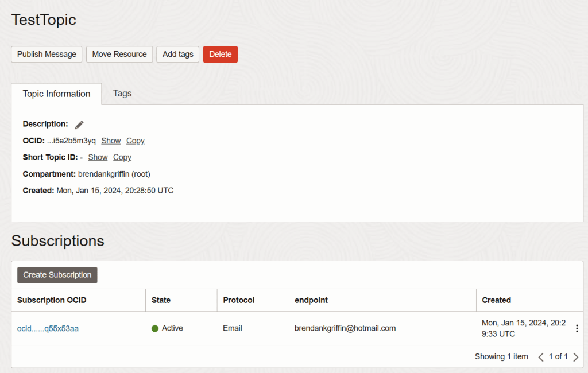This screenshot has height=373, width=588.
Task: Go to the previous page using left chevron
Action: (540, 357)
